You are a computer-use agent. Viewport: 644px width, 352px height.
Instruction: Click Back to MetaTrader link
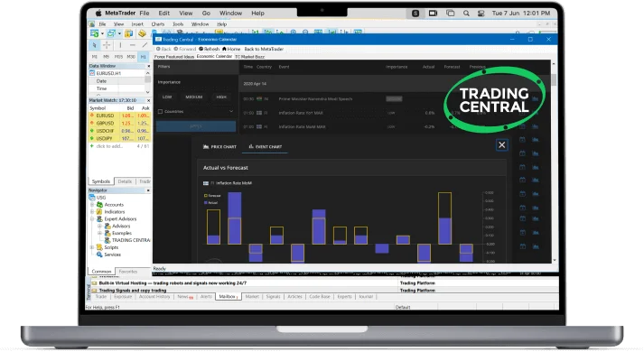click(x=264, y=49)
